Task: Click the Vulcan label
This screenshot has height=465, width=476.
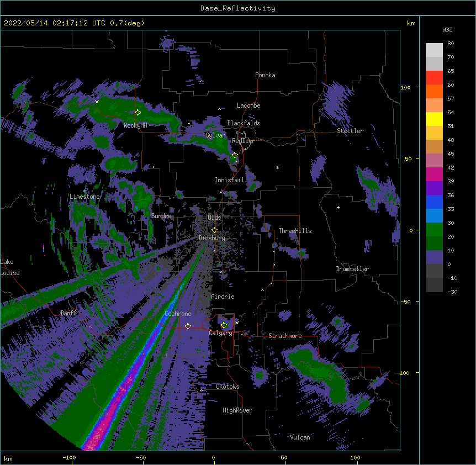Action: [x=300, y=437]
